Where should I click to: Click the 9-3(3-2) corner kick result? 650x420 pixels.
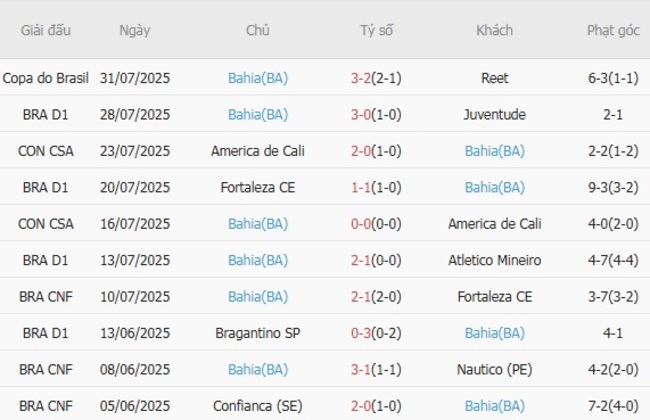[x=613, y=187]
